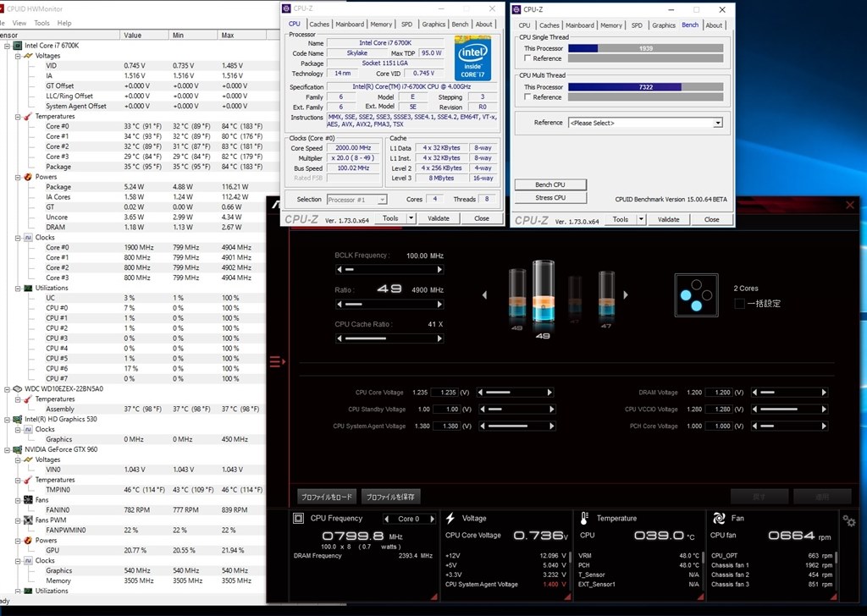
Task: Enable Reference checkbox under CPU Multi Thread
Action: pyautogui.click(x=527, y=96)
